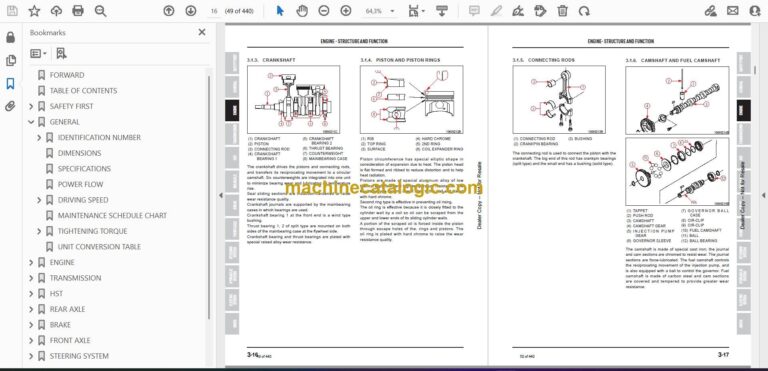Click the find bookmark icon
The height and width of the screenshot is (371, 768).
pos(61,54)
